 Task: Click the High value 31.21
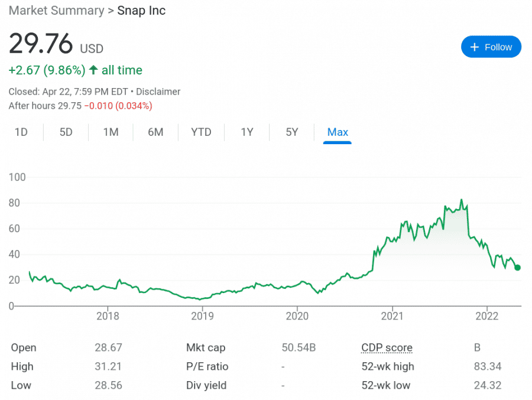pyautogui.click(x=108, y=366)
